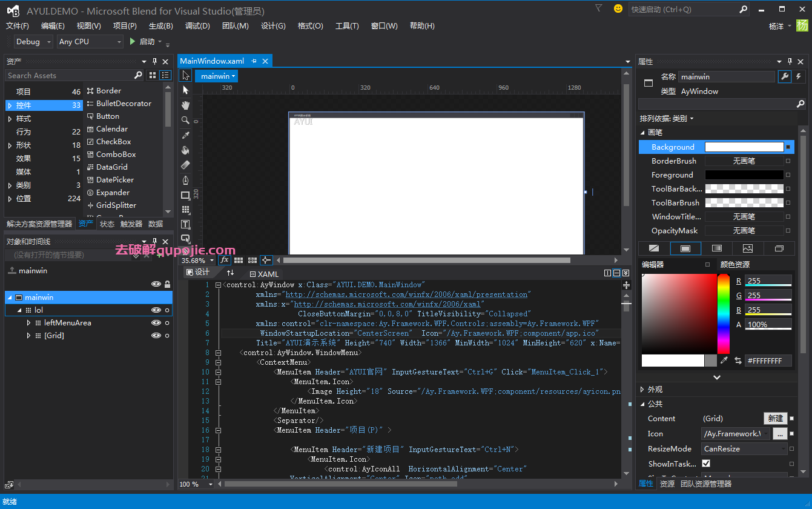Image resolution: width=812 pixels, height=509 pixels.
Task: Click the Background advanced property marker
Action: [x=788, y=147]
